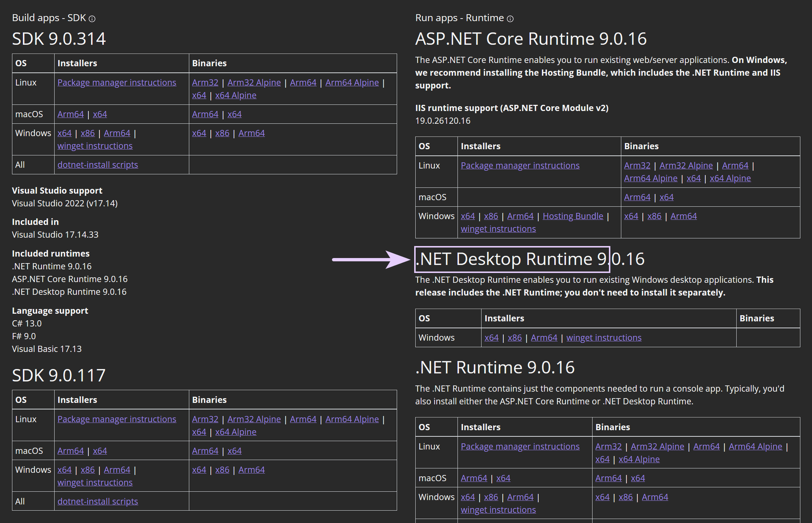Image resolution: width=812 pixels, height=523 pixels.
Task: Download ASP.NET Core Runtime macOS Arm64 binary
Action: pos(637,197)
